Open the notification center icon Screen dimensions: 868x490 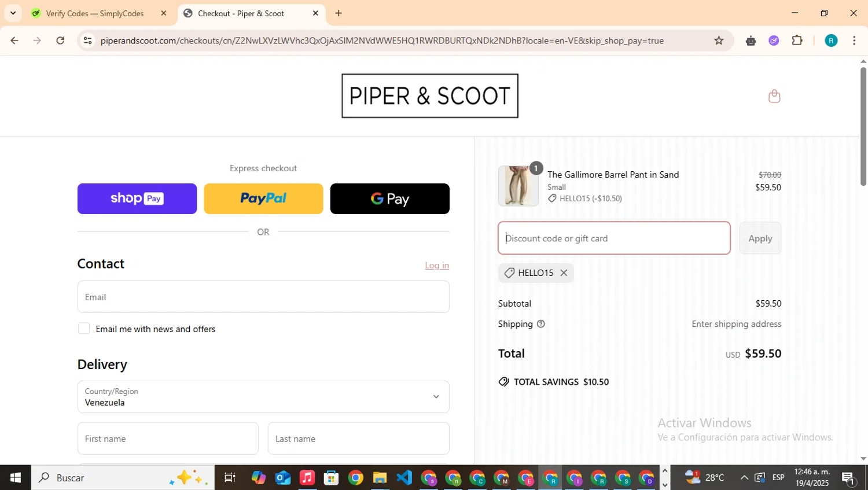coord(848,478)
